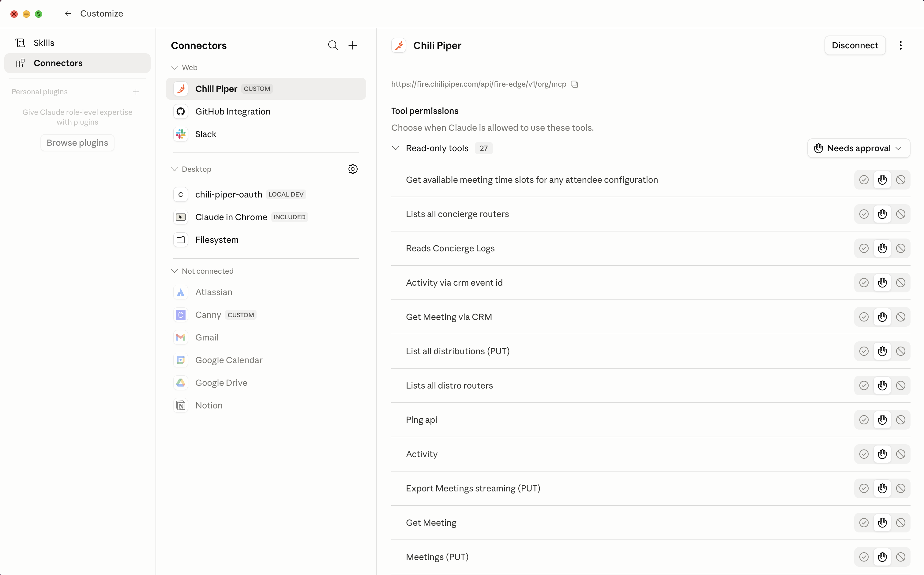Close the Customize window
Screen dimensions: 924x575
(x=14, y=14)
